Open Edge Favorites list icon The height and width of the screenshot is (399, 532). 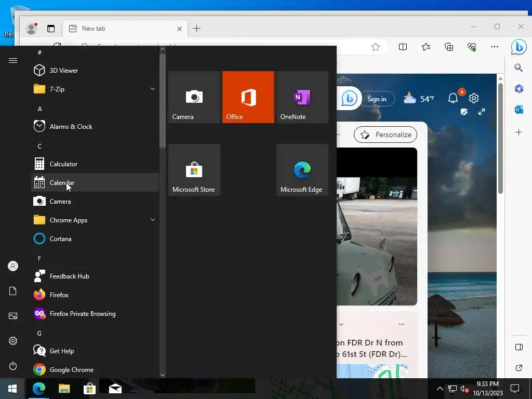coord(426,47)
